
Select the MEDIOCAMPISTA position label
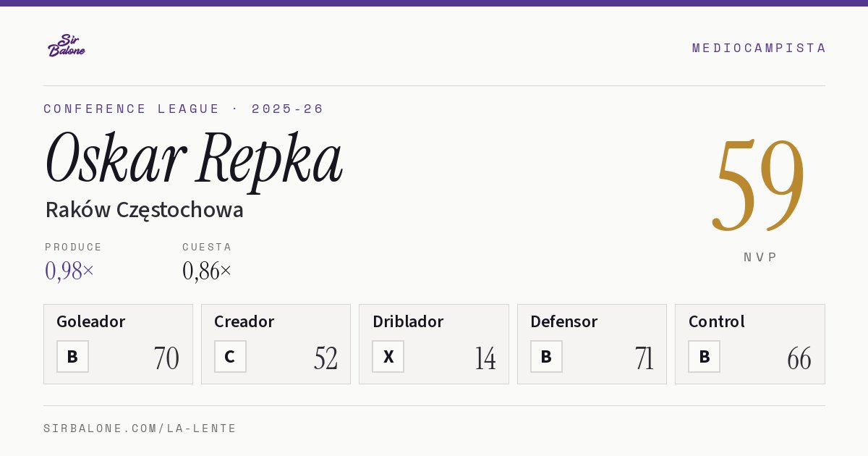[x=759, y=48]
